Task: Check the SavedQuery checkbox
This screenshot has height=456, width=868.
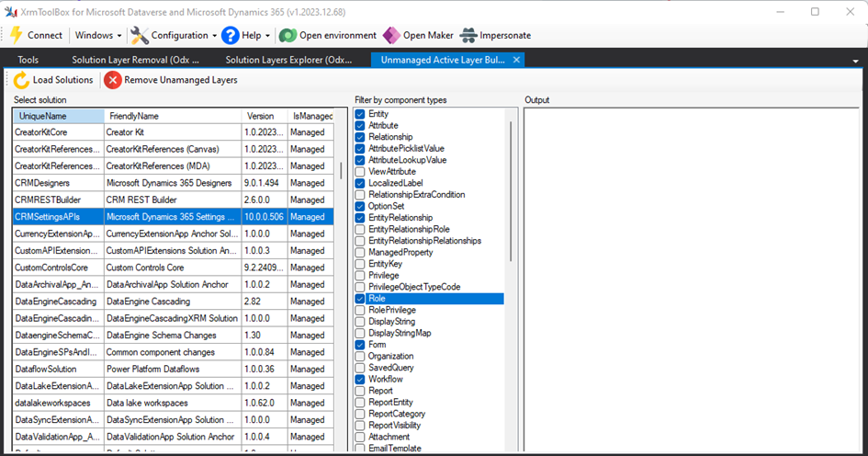Action: pos(360,368)
